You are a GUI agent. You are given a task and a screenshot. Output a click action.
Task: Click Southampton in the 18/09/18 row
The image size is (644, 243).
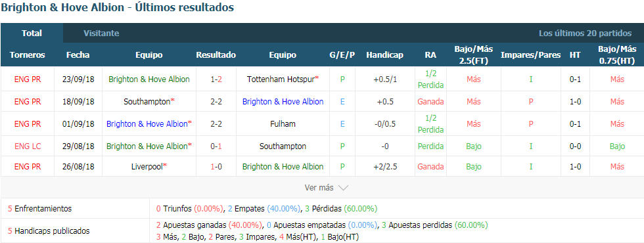[x=147, y=101]
